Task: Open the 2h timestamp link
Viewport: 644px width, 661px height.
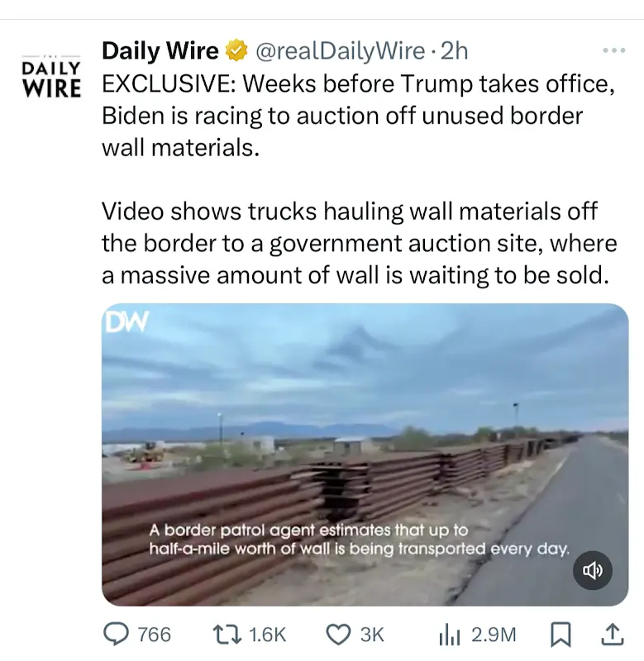Action: click(454, 51)
